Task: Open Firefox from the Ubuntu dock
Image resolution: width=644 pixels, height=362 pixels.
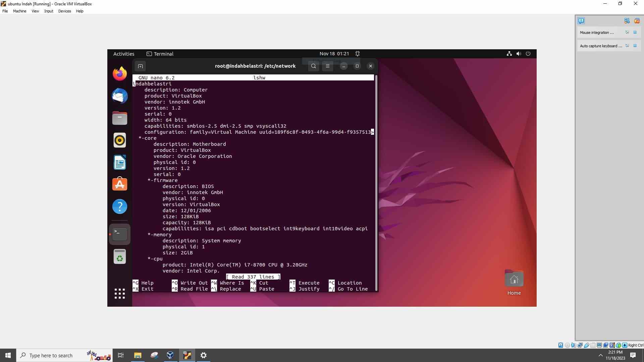Action: click(x=119, y=74)
